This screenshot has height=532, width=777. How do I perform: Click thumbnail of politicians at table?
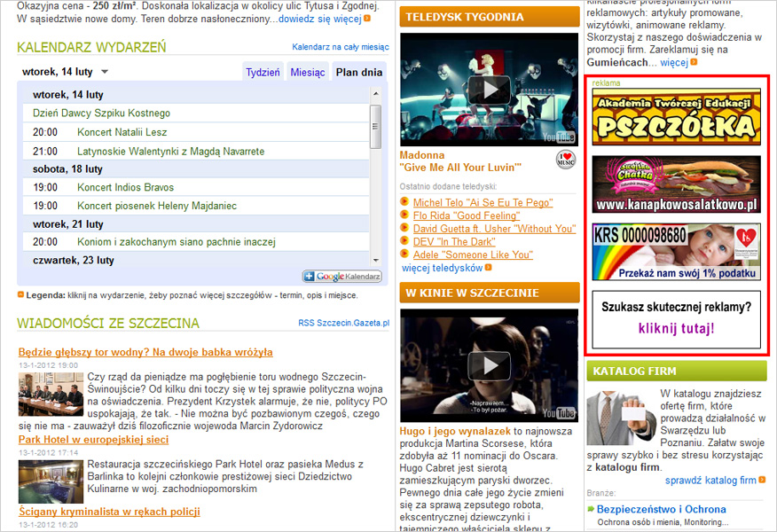coord(51,395)
